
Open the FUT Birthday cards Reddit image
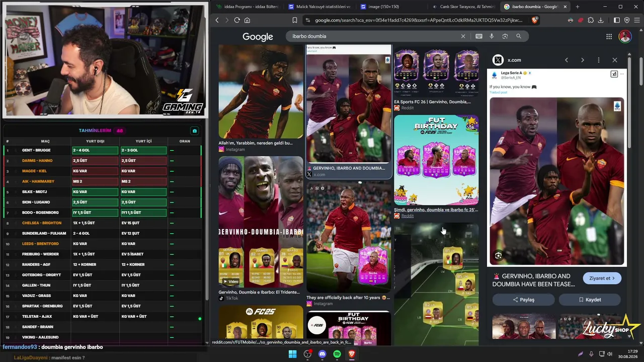436,160
